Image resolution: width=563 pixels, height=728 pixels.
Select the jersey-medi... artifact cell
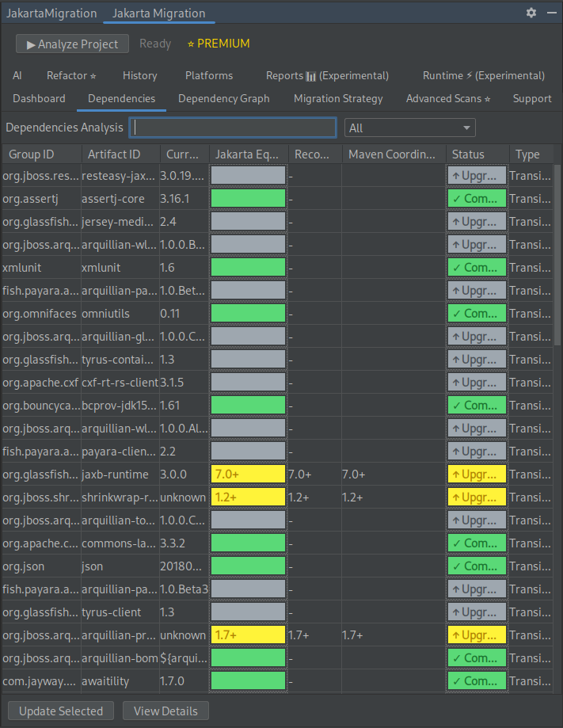point(120,222)
